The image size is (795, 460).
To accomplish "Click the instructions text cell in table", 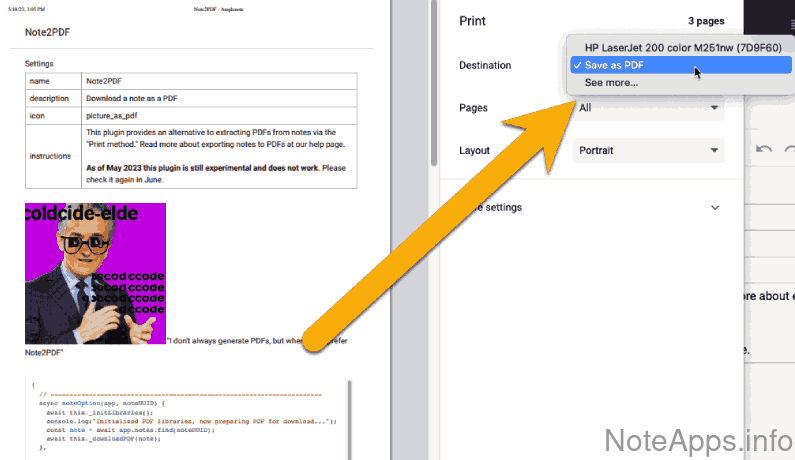I will pos(219,156).
